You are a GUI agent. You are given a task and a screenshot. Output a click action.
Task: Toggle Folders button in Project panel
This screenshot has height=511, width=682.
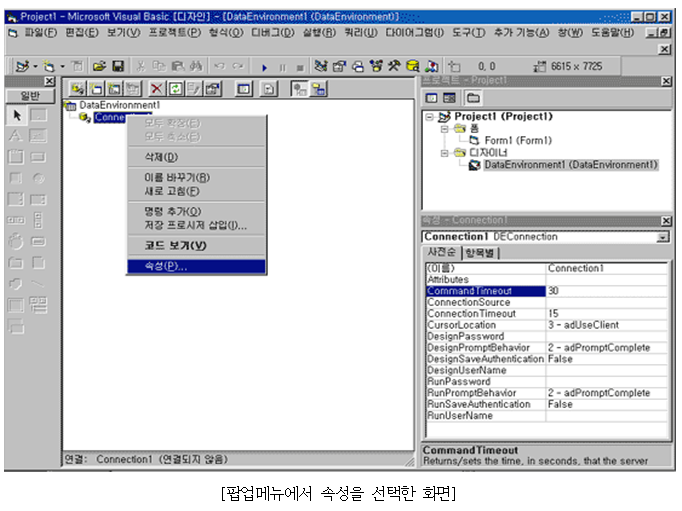(473, 98)
